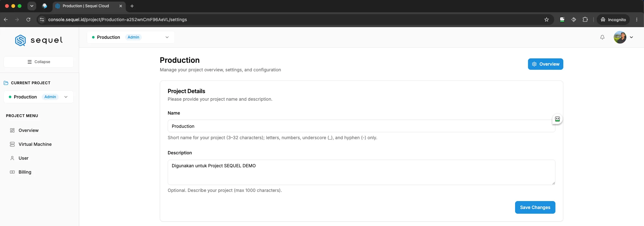This screenshot has width=644, height=226.
Task: Open Chrome's three-dot menu
Action: click(x=637, y=20)
